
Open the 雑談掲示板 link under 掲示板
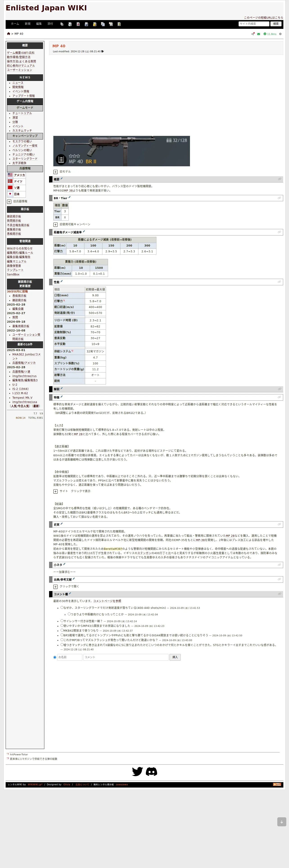(x=14, y=217)
